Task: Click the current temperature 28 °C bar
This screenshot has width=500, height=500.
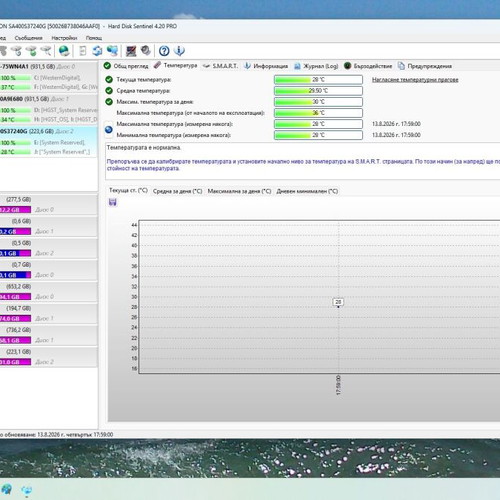Action: click(x=318, y=80)
